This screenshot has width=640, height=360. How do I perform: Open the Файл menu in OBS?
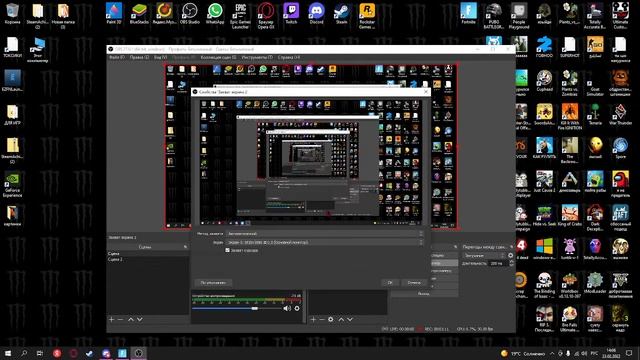(117, 58)
